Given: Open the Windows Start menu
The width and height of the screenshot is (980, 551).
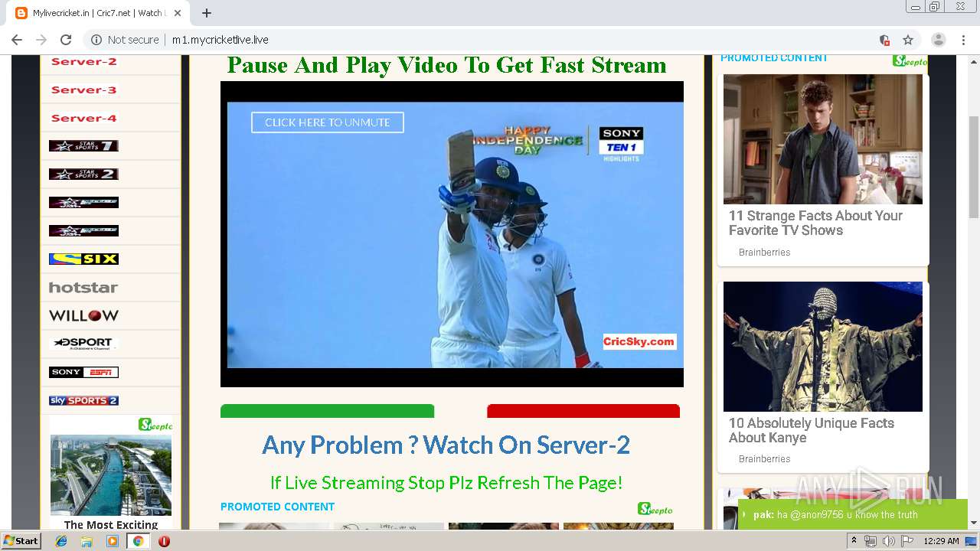Looking at the screenshot, I should [x=21, y=540].
